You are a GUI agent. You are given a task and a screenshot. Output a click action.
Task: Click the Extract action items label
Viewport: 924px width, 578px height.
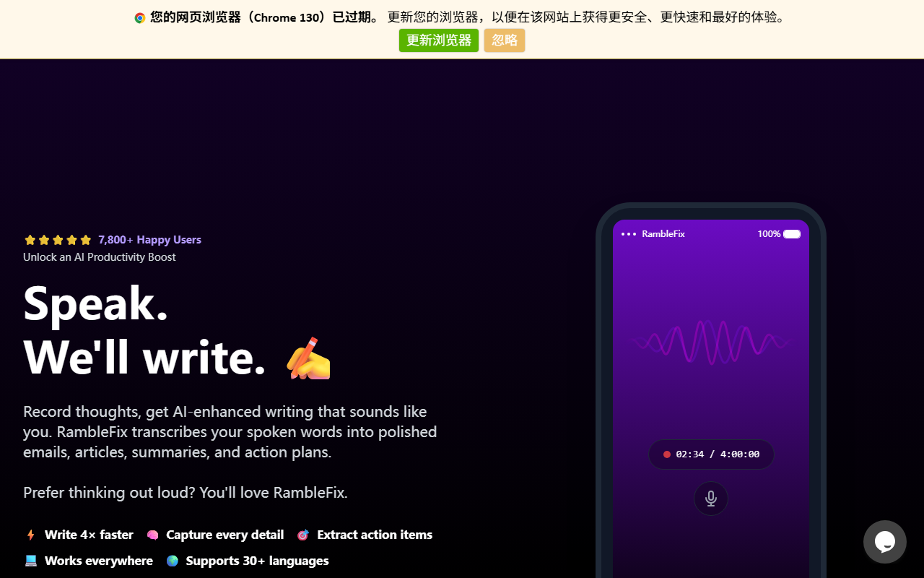[375, 535]
